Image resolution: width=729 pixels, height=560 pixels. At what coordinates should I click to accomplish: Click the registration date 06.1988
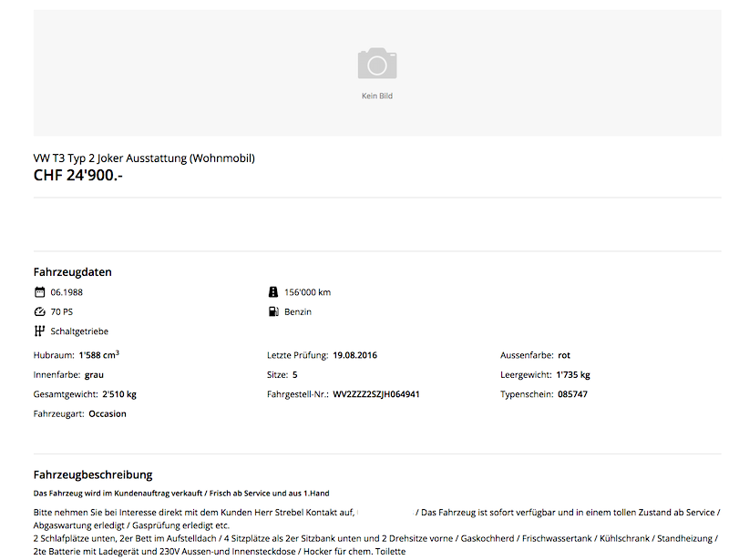point(67,292)
